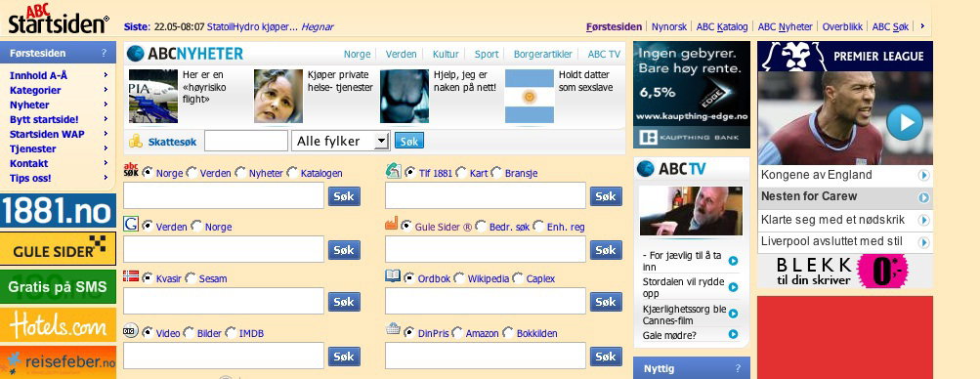Expand the Innhold A-Å sidebar item

(x=106, y=75)
